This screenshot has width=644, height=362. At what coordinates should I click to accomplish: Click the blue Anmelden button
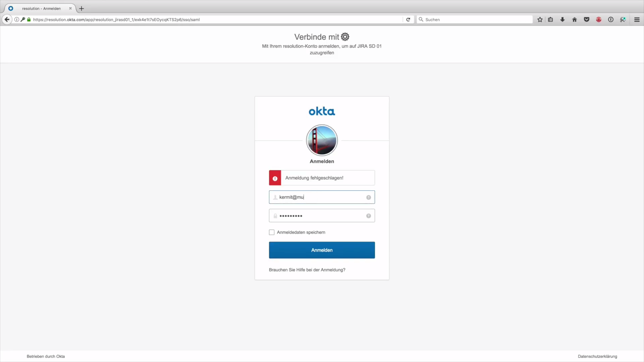pos(322,250)
